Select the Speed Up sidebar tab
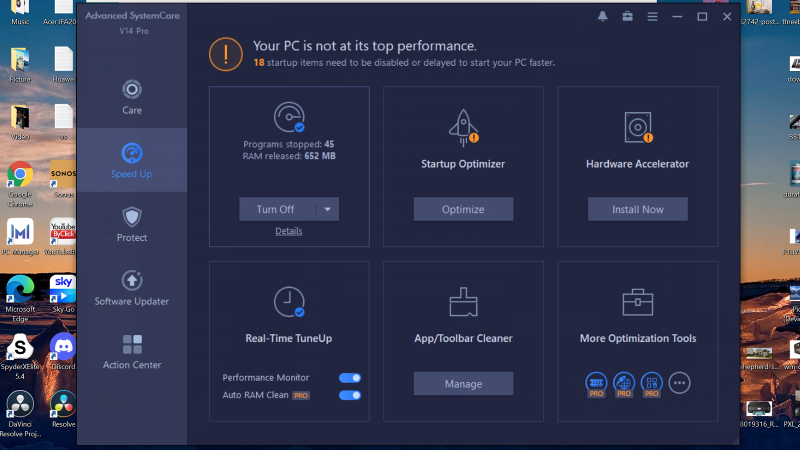The image size is (800, 450). click(x=132, y=160)
